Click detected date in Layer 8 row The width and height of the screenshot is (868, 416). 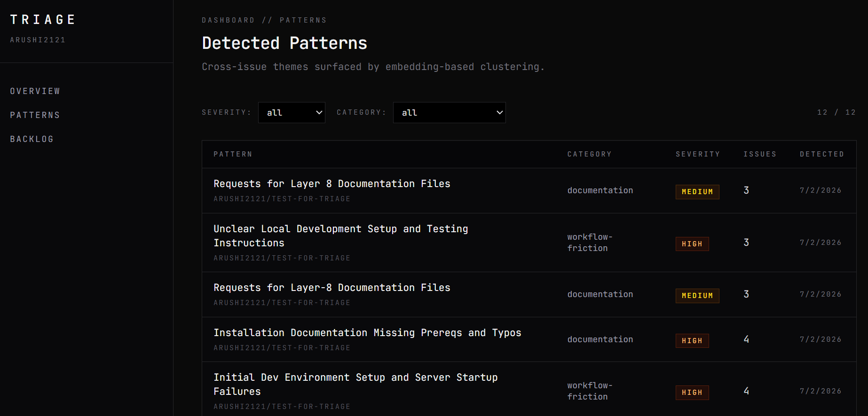[821, 190]
